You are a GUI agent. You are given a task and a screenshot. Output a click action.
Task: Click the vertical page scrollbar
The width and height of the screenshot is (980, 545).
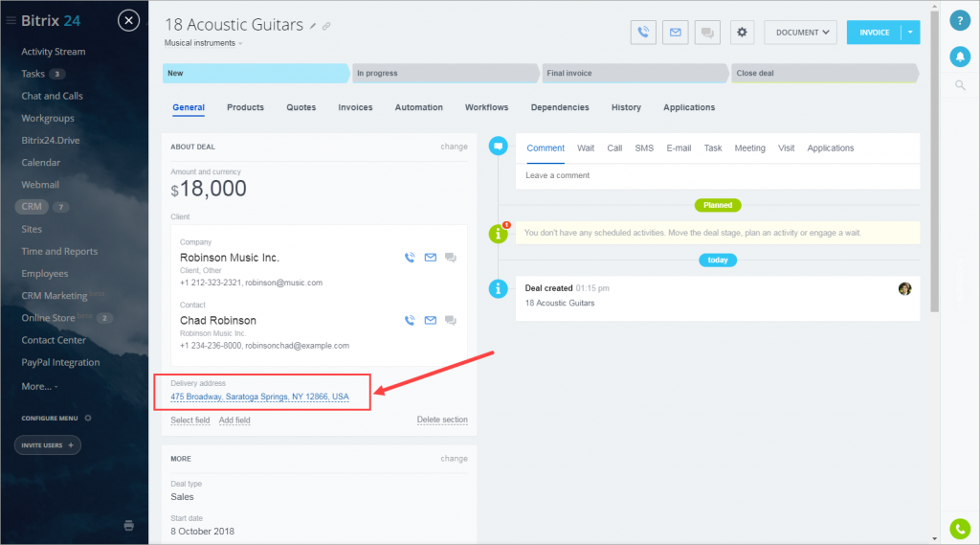[x=934, y=162]
